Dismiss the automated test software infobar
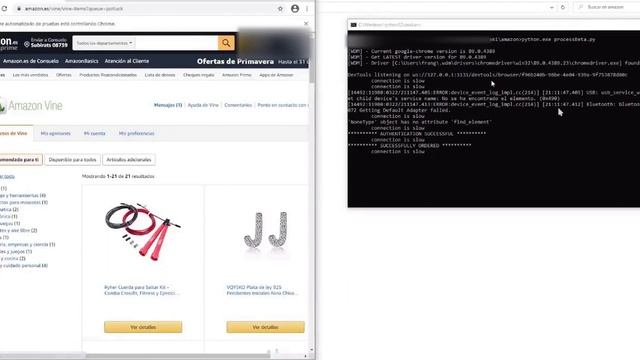Screen dimensions: 640x360 (x=306, y=24)
